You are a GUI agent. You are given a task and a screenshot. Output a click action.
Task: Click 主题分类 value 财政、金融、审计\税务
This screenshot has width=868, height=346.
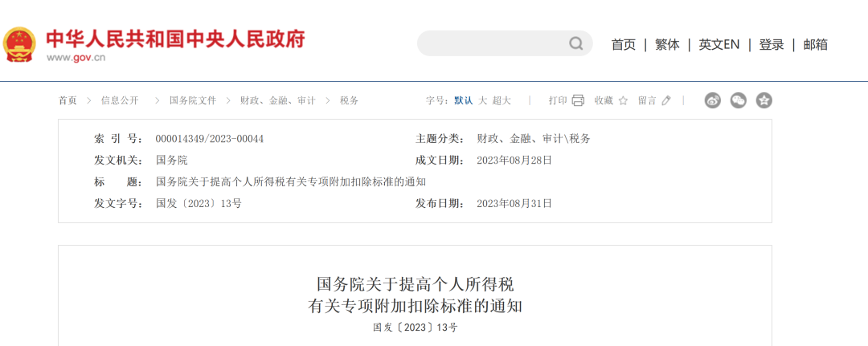534,139
